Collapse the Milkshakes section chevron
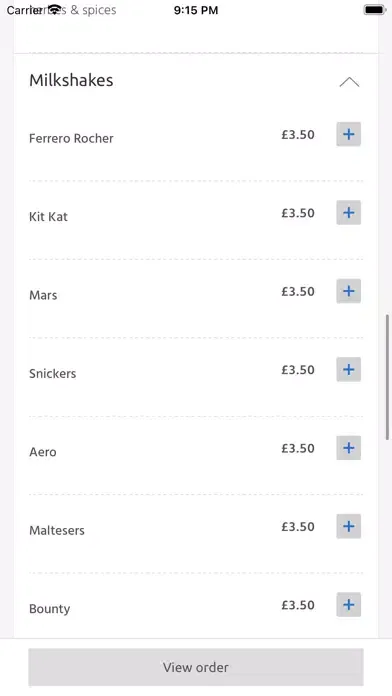The width and height of the screenshot is (392, 696). pyautogui.click(x=349, y=82)
